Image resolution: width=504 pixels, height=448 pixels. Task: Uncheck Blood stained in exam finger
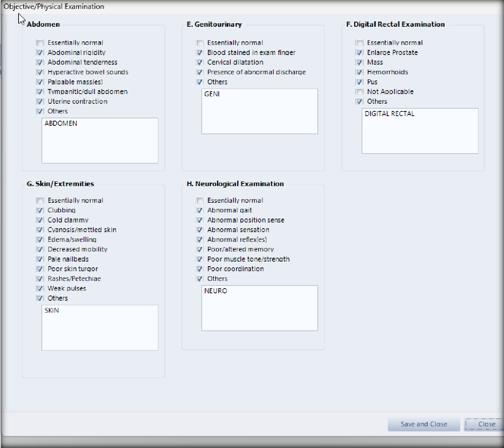[200, 53]
